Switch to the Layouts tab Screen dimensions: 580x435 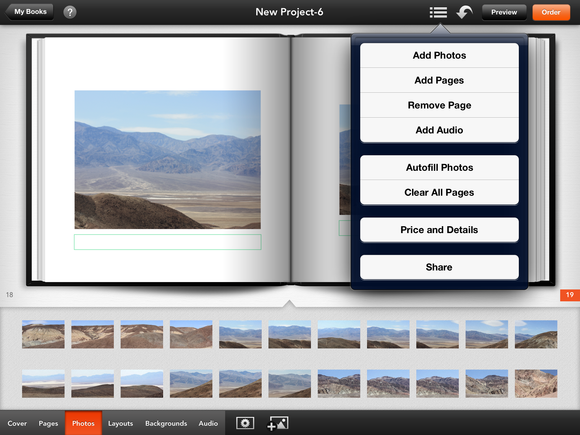120,423
